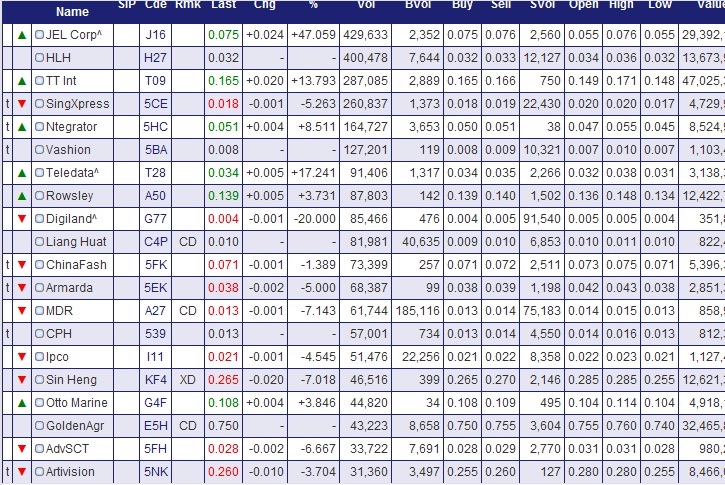Click the red down arrow for SingXpress
This screenshot has width=725, height=485.
[22, 104]
